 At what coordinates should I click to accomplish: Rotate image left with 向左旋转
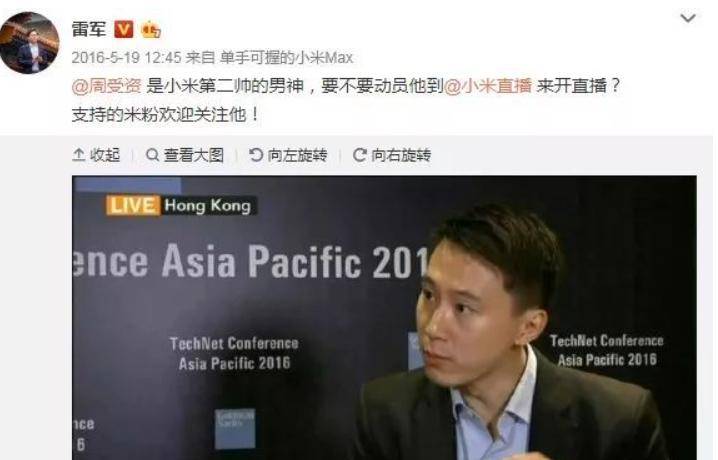click(x=288, y=155)
